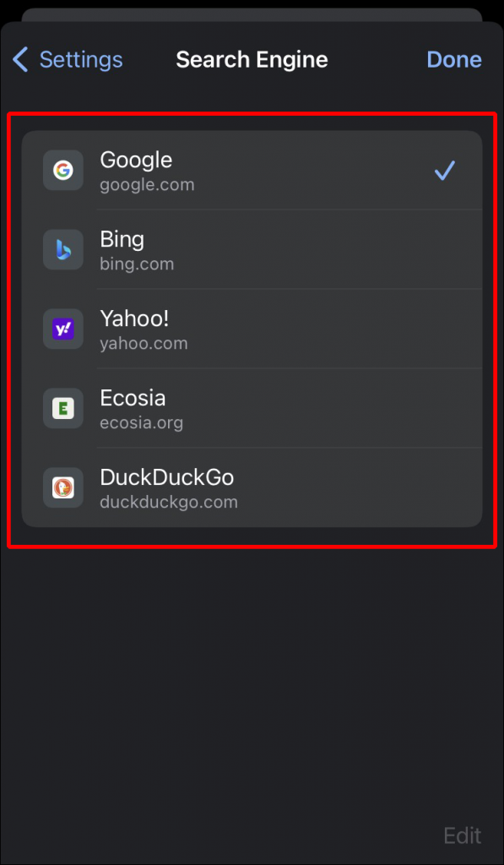Image resolution: width=504 pixels, height=865 pixels.
Task: Choose Yahoo! from the engine list
Action: 252,329
